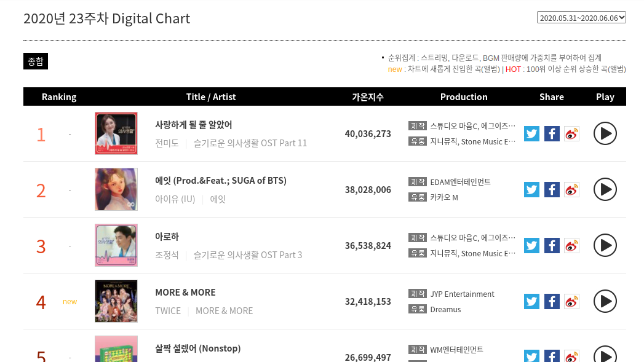Select the 종합 chart tab
The width and height of the screenshot is (644, 362).
[36, 61]
